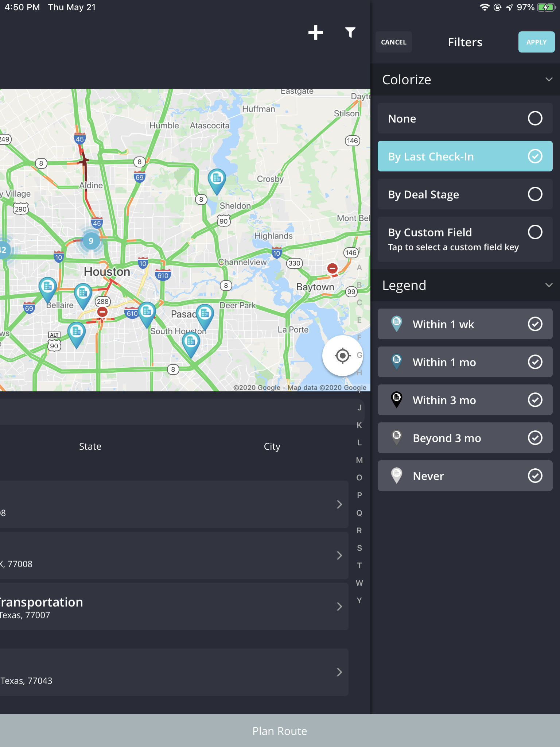Image resolution: width=560 pixels, height=747 pixels.
Task: Tap the plus icon to add account
Action: (x=315, y=32)
